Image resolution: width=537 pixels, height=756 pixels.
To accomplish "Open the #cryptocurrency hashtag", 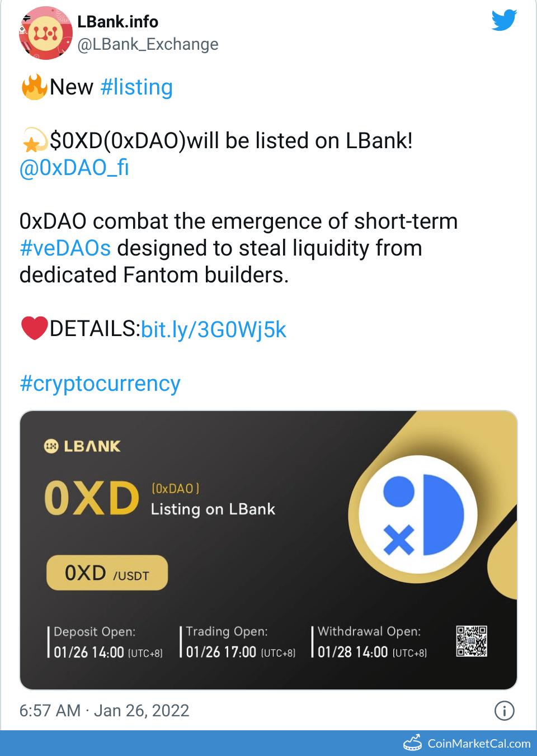I will pyautogui.click(x=100, y=384).
